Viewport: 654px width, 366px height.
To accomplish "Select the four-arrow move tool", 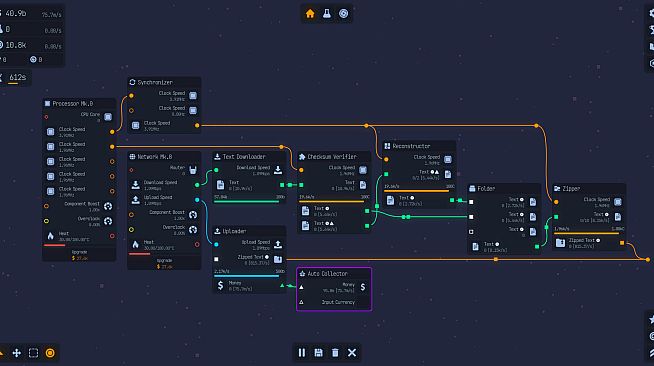I will point(17,353).
